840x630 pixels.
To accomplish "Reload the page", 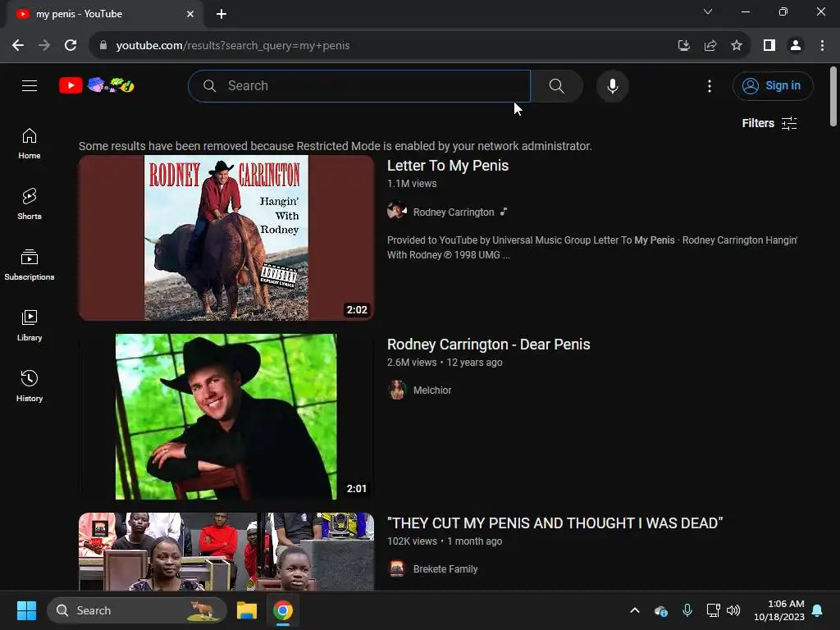I will pos(71,46).
